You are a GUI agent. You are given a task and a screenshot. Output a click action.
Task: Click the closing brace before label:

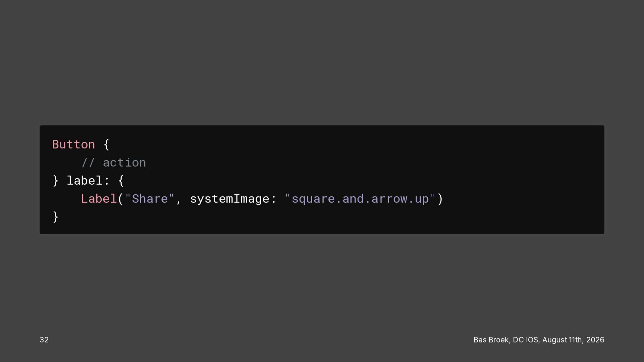56,181
